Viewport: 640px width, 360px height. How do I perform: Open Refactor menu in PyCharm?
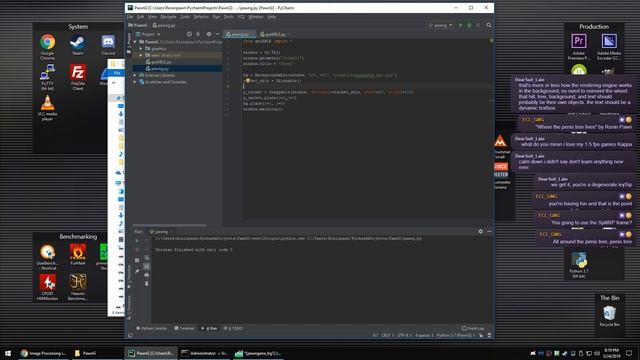201,17
